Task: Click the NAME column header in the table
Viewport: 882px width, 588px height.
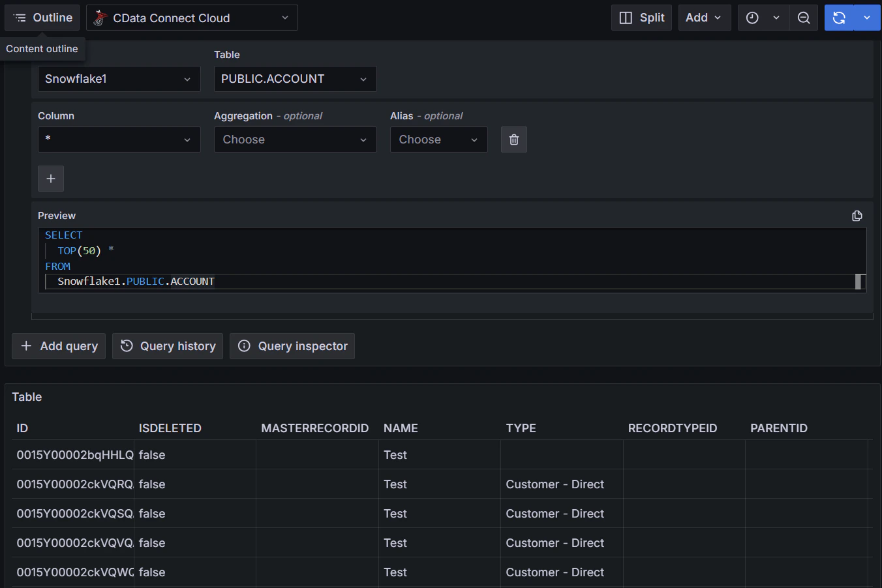Action: pyautogui.click(x=401, y=428)
